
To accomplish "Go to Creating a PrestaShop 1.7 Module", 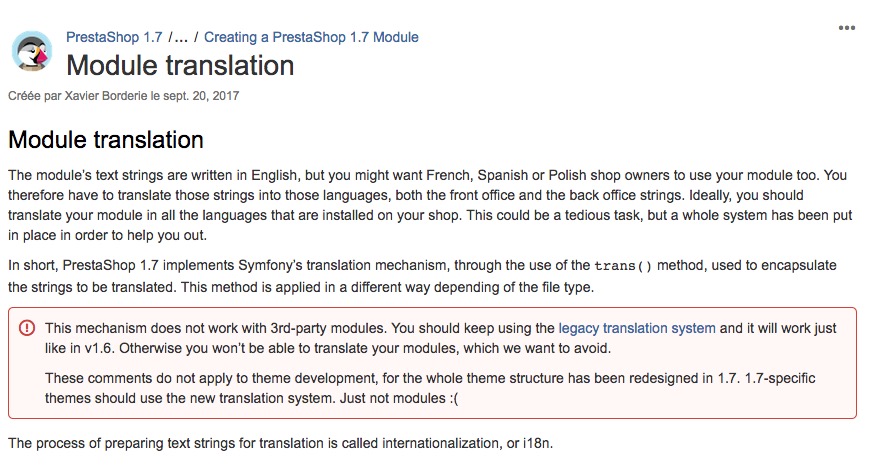I will point(311,37).
